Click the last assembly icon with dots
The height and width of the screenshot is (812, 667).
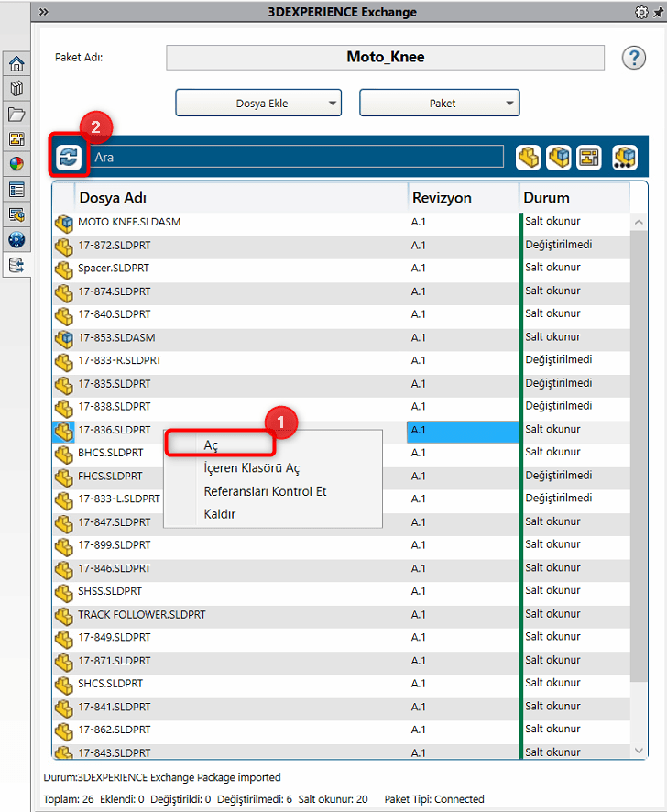625,157
